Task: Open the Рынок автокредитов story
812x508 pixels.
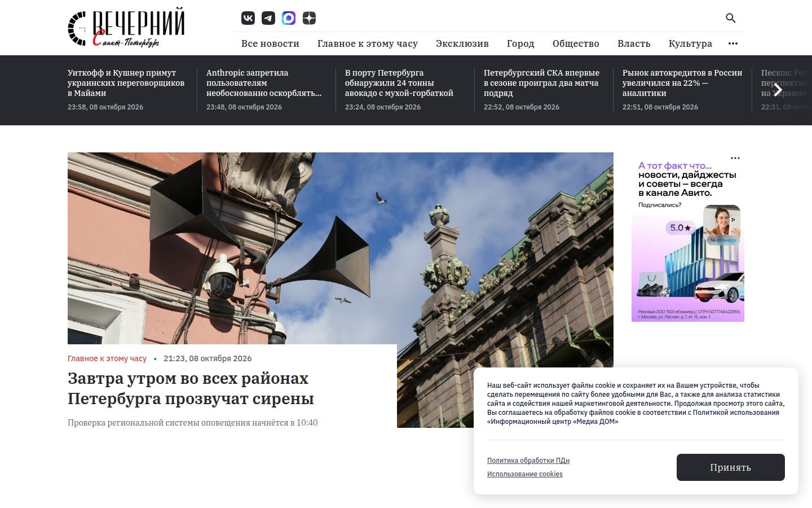Action: pyautogui.click(x=682, y=83)
